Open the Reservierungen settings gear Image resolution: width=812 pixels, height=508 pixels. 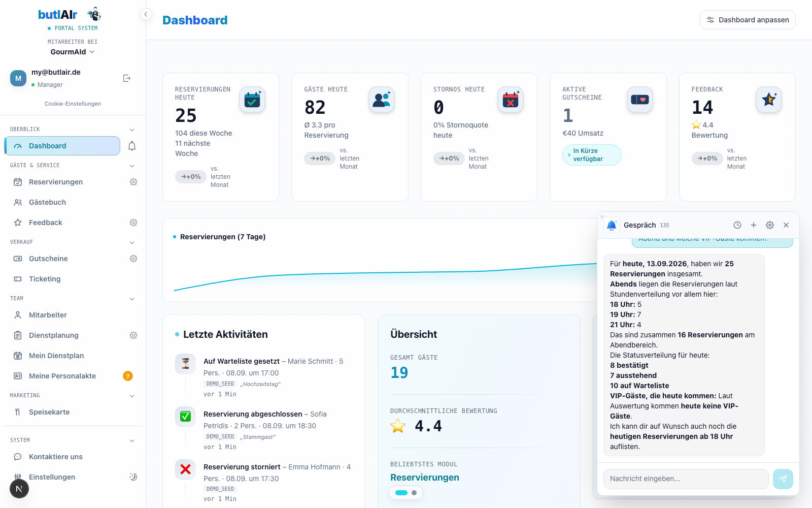133,182
